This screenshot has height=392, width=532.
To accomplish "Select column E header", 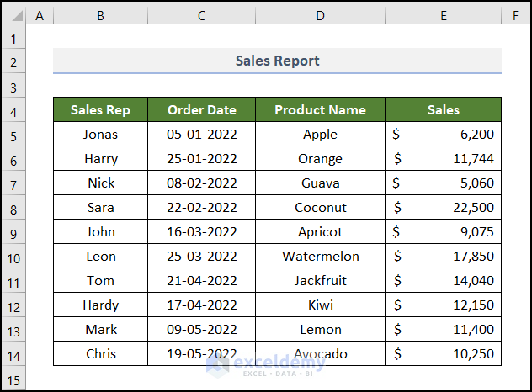I will tap(443, 15).
